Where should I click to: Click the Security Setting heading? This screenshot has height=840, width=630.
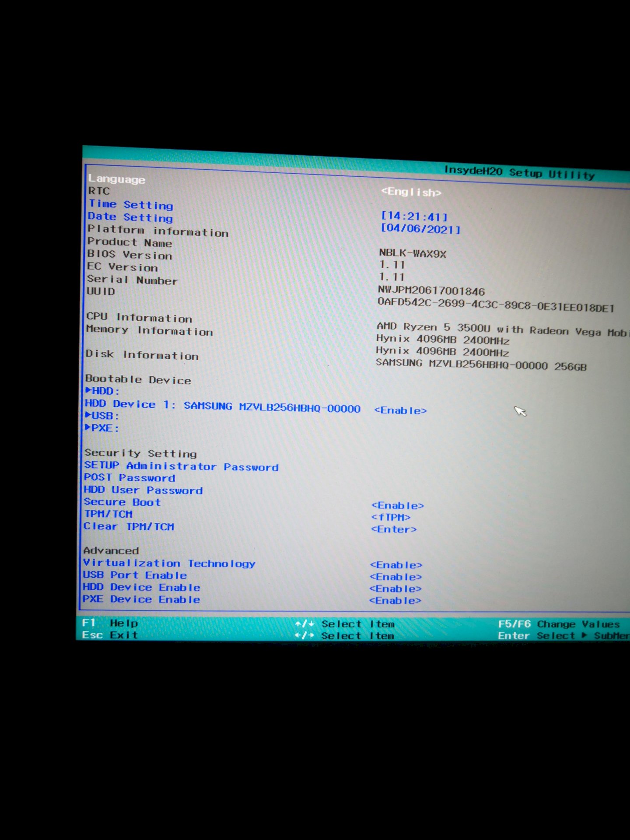(x=140, y=453)
